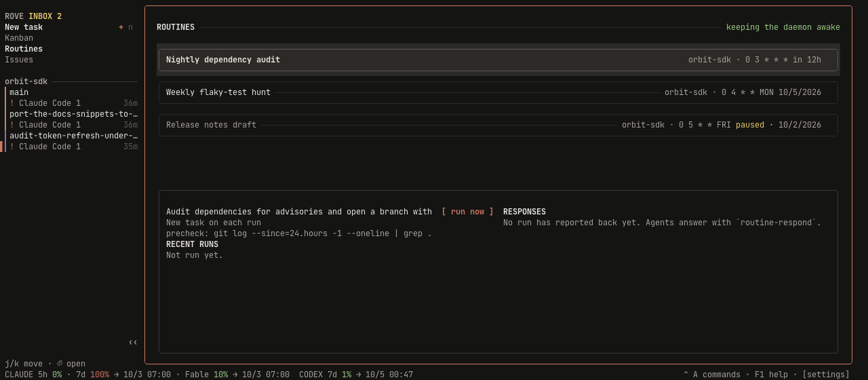Image resolution: width=868 pixels, height=380 pixels.
Task: Click 'New task on each run' text
Action: point(214,223)
